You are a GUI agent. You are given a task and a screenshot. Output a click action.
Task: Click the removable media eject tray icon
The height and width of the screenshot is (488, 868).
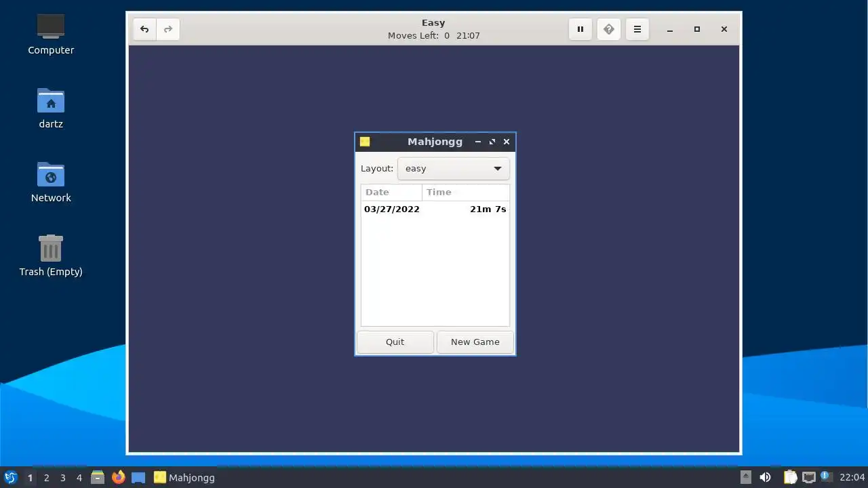pyautogui.click(x=745, y=477)
